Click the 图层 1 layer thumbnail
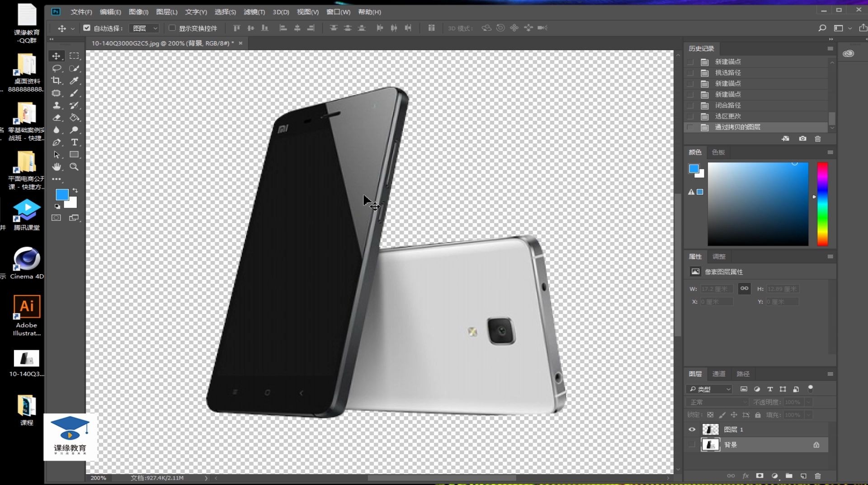The image size is (868, 485). (x=710, y=429)
